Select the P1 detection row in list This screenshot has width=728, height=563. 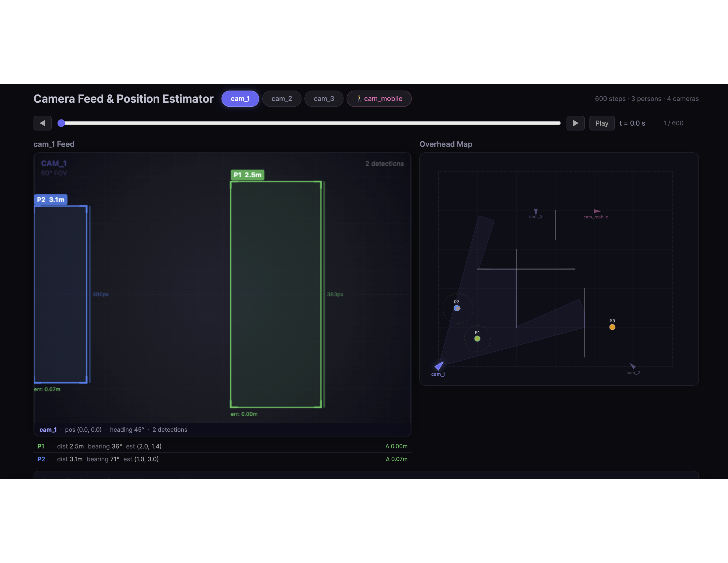[x=222, y=446]
